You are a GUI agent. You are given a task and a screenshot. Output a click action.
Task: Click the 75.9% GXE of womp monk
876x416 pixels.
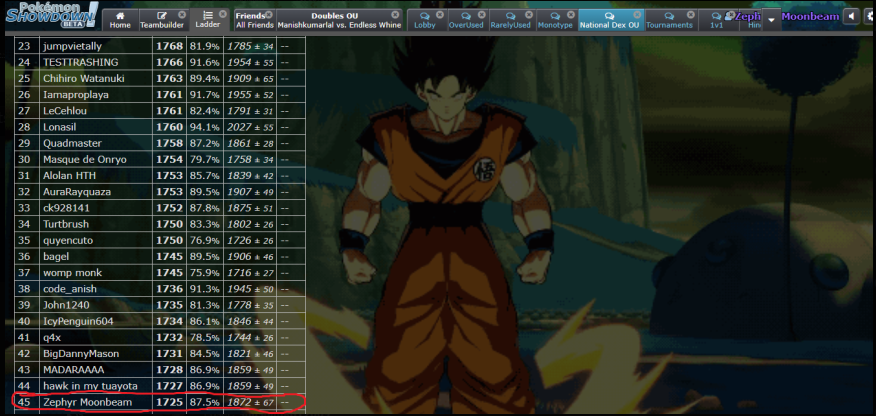(x=204, y=272)
